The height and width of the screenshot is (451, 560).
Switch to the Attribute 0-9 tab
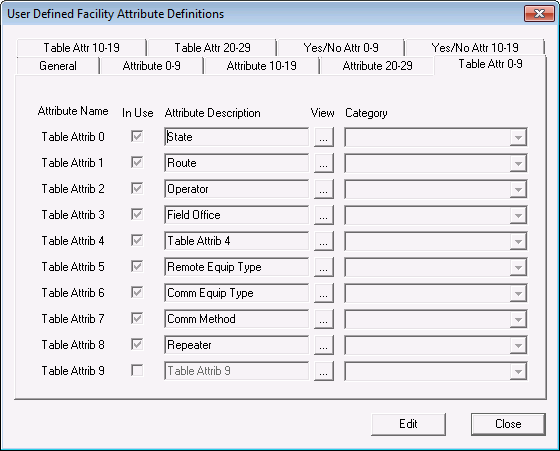click(x=151, y=66)
